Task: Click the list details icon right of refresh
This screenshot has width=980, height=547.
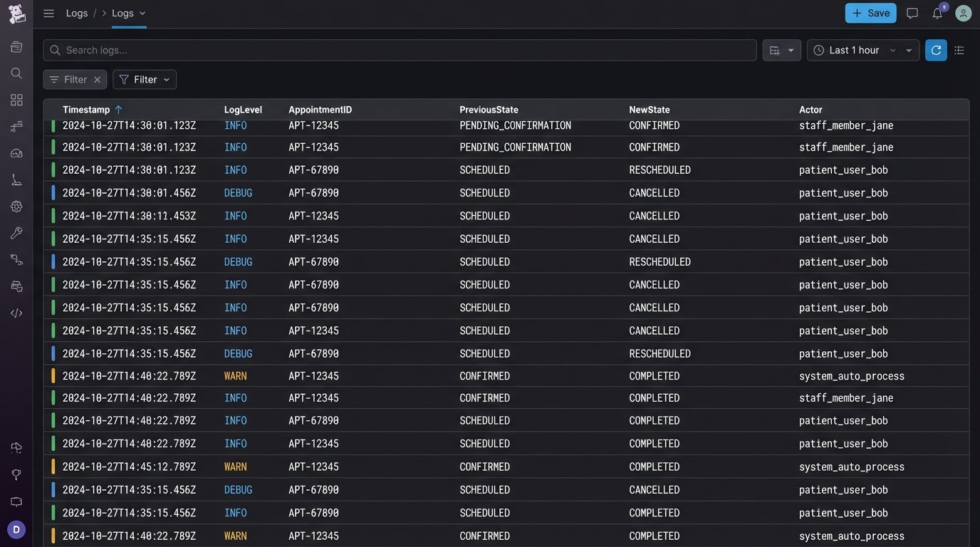Action: click(959, 50)
